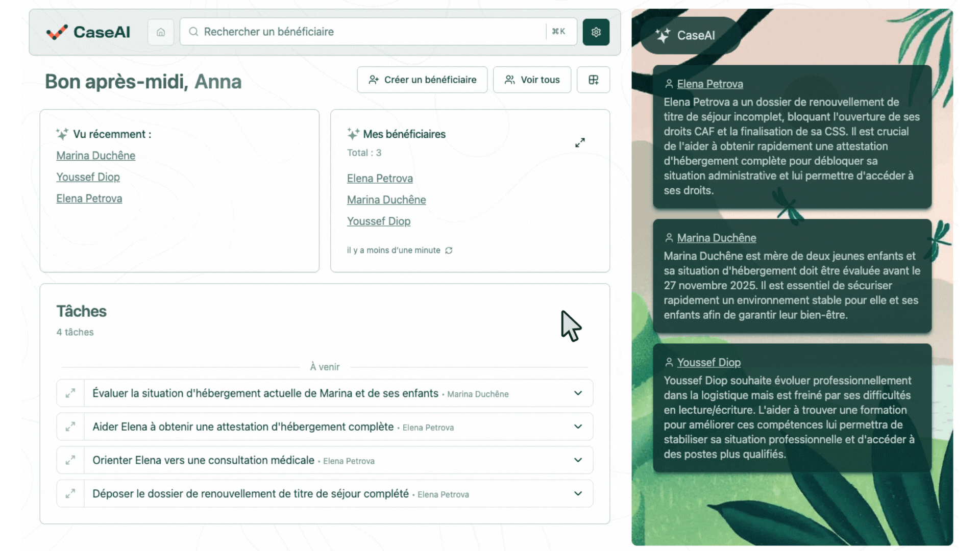Click the person icon beside Elena Petrova's summary card
The width and height of the screenshot is (980, 551).
668,84
